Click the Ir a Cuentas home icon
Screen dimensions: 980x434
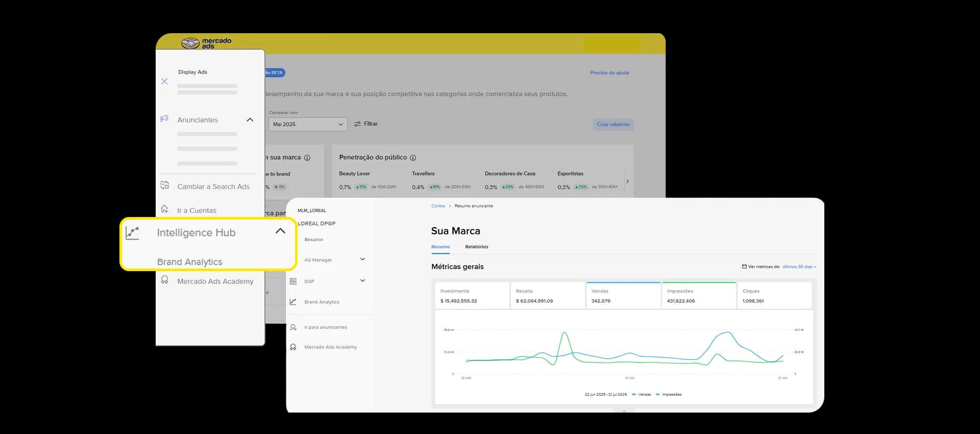pyautogui.click(x=164, y=209)
